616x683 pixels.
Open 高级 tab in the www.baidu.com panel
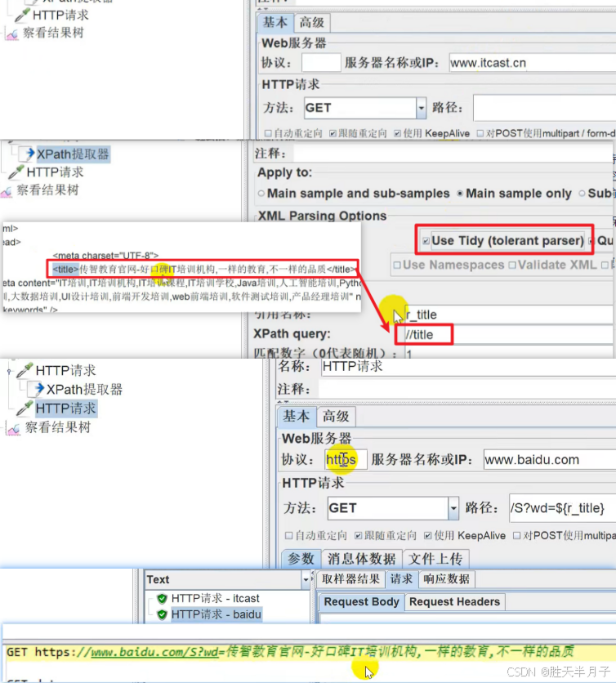tap(336, 417)
